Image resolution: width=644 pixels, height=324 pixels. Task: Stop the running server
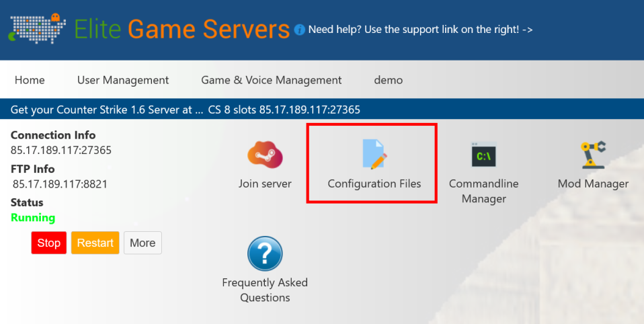pos(49,243)
